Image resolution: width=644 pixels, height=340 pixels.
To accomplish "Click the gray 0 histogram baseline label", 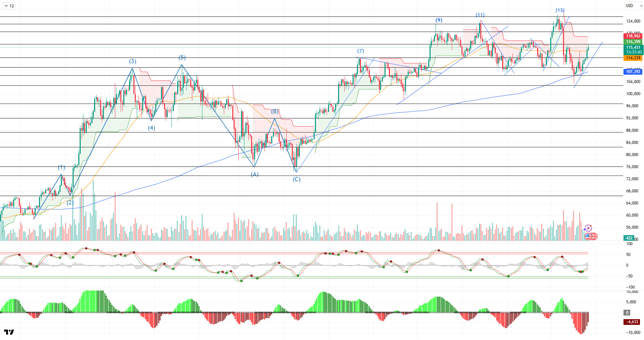I will [x=627, y=313].
